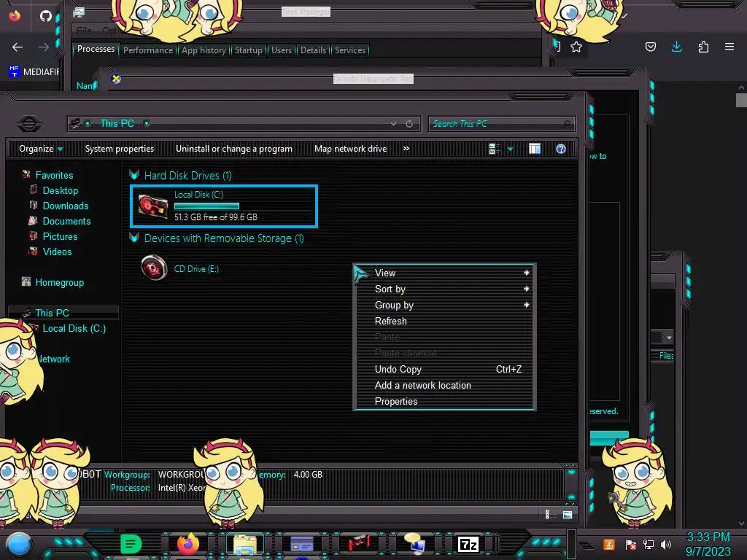The image size is (747, 560).
Task: Collapse the Hard Disk Drives group
Action: click(x=134, y=175)
